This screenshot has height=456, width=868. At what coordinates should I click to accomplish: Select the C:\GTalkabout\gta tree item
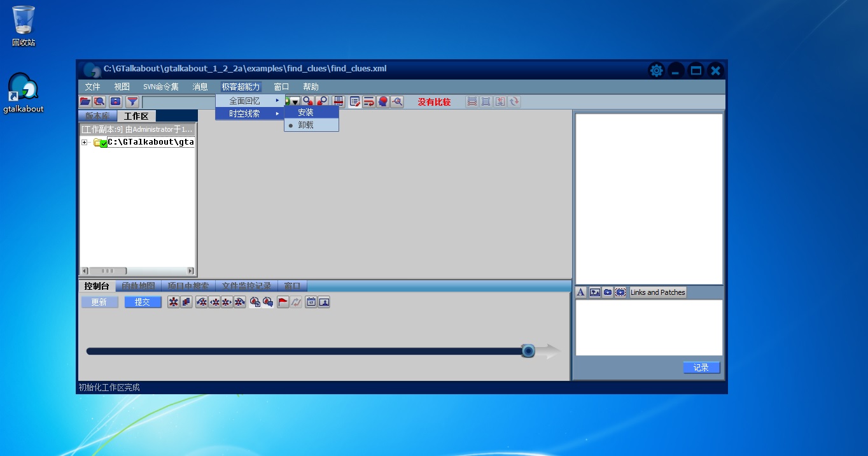151,142
